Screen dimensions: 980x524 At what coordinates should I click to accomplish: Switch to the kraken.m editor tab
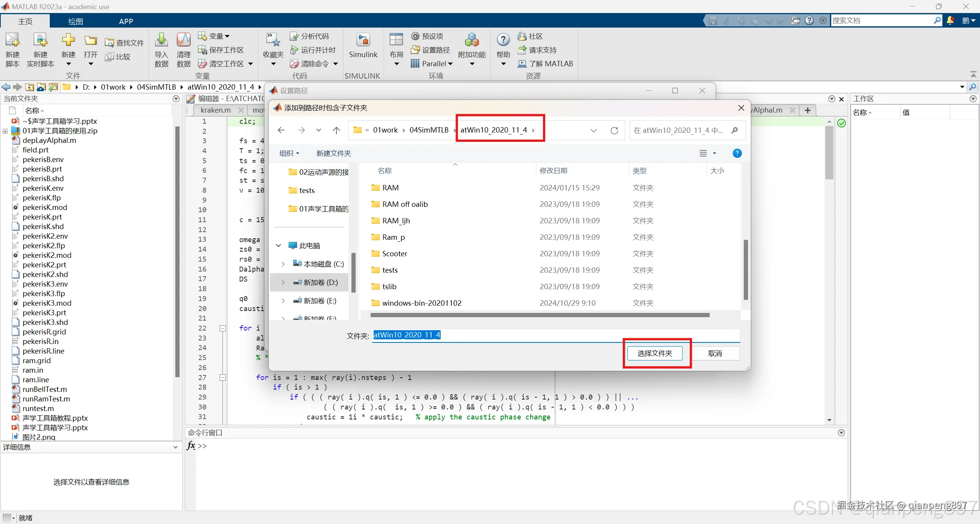pyautogui.click(x=216, y=110)
